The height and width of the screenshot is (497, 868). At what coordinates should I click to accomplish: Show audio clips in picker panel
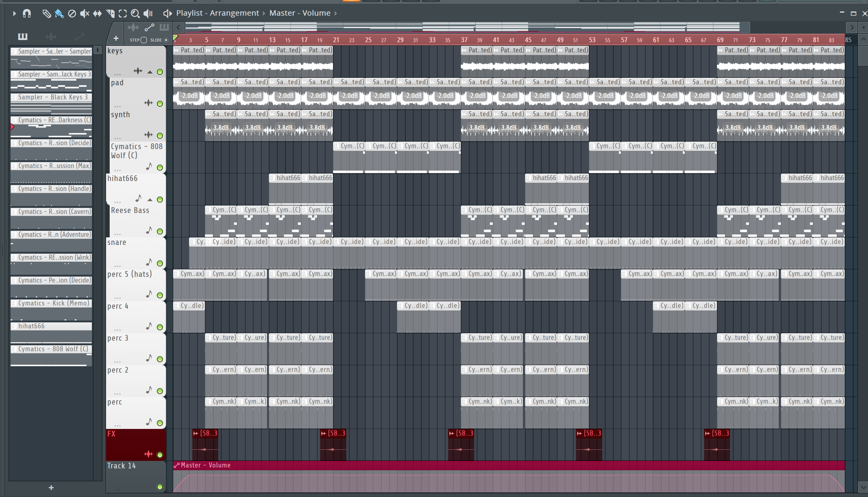(51, 36)
